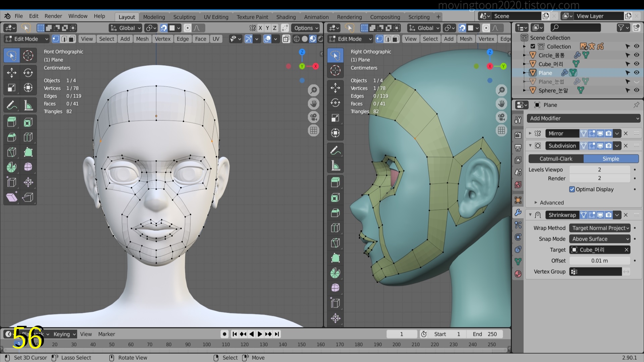The width and height of the screenshot is (644, 362).
Task: Select the Smooth tool in left viewport
Action: coord(28,167)
